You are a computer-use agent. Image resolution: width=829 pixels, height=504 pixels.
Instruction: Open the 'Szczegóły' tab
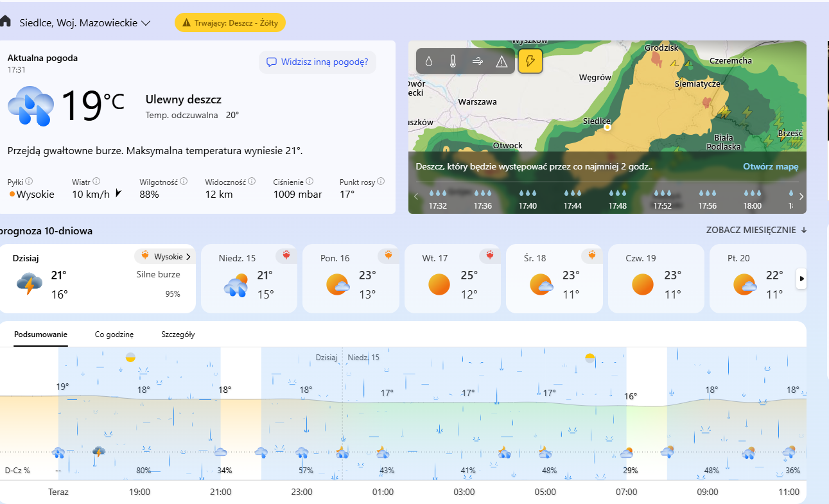[178, 335]
